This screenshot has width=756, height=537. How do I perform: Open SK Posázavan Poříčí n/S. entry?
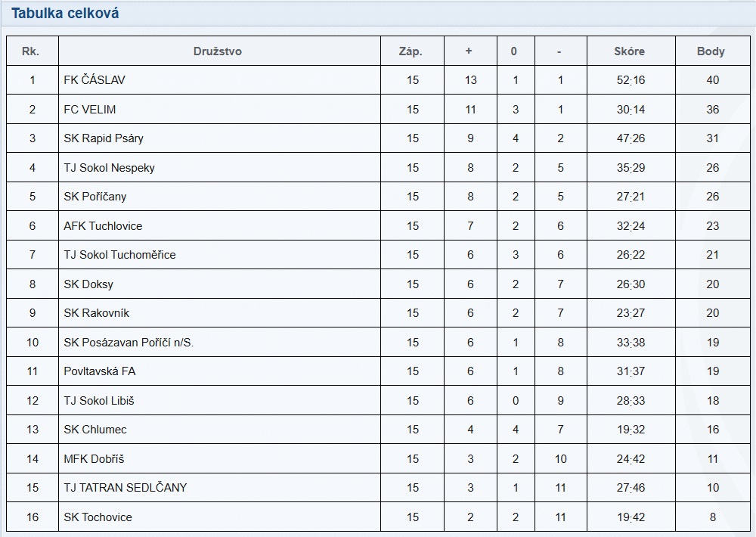tap(129, 343)
